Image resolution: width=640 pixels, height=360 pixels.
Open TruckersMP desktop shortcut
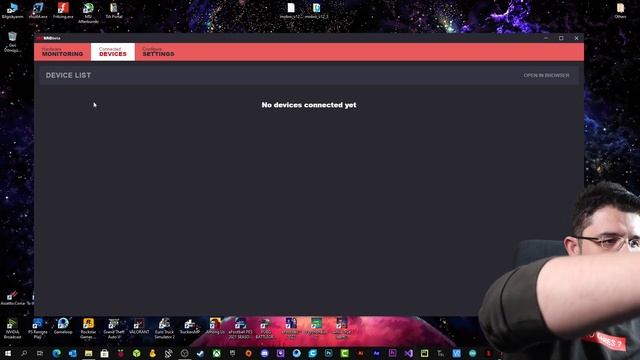[190, 327]
